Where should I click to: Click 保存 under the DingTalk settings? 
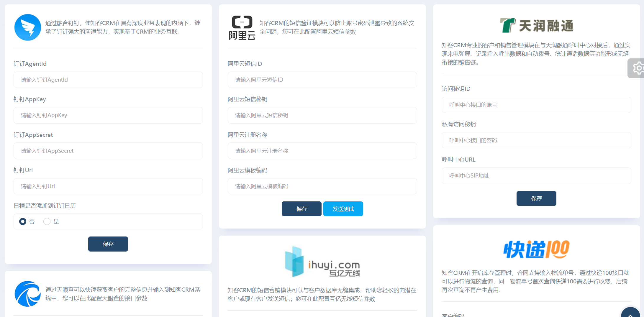108,244
